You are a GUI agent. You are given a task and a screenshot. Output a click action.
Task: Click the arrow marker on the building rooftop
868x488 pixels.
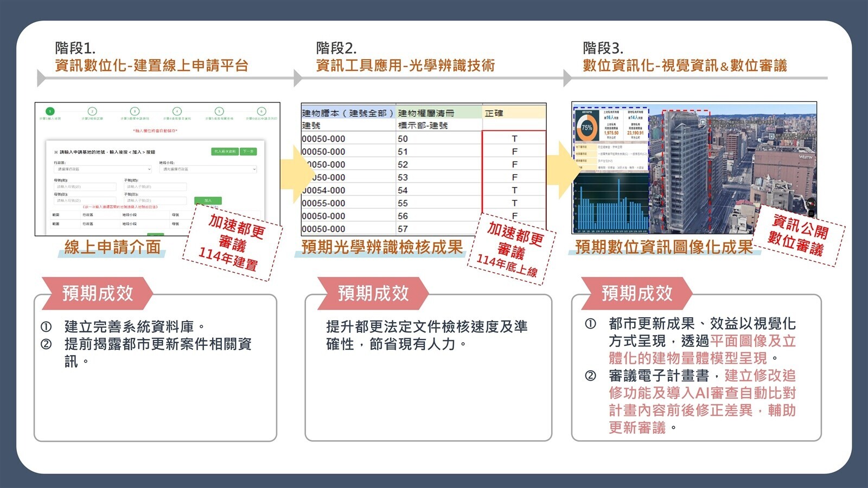tap(703, 121)
